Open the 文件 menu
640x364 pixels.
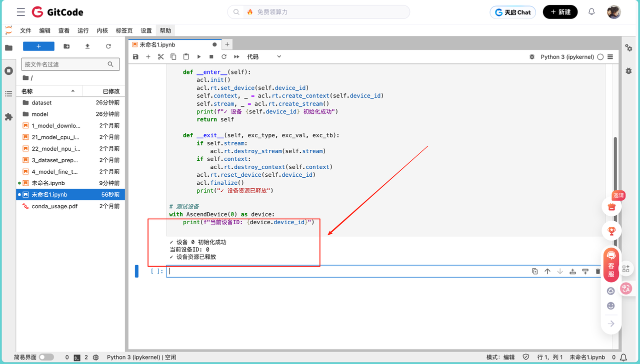tap(25, 30)
